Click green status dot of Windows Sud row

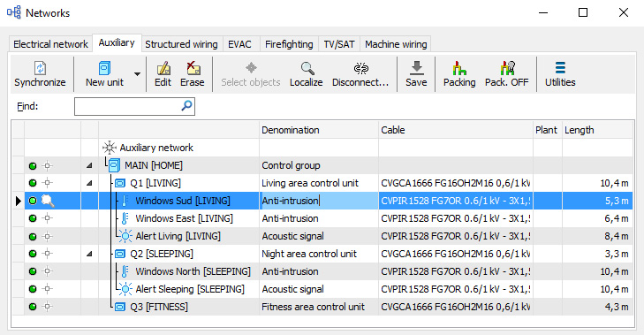pyautogui.click(x=33, y=201)
